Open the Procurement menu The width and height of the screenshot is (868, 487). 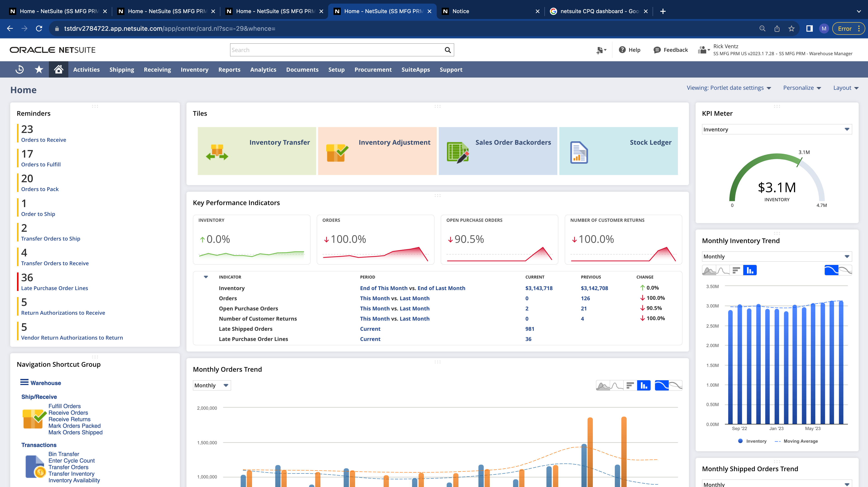(x=373, y=69)
